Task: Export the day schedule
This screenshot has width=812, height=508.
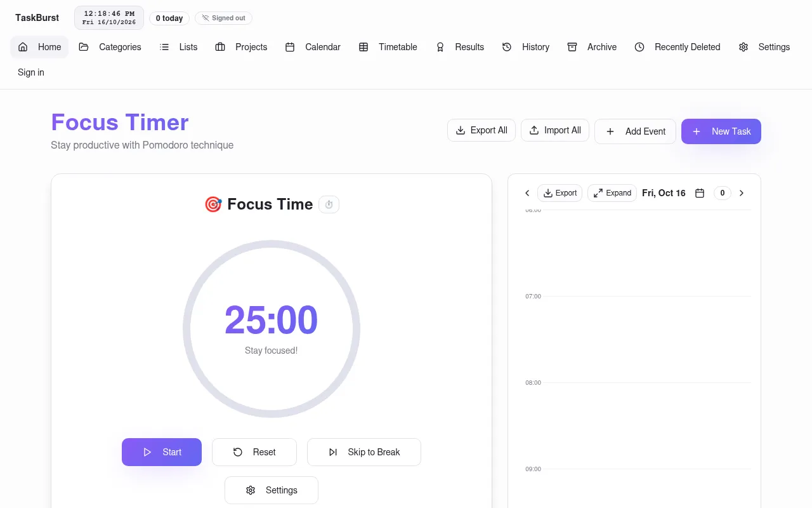Action: pyautogui.click(x=560, y=193)
